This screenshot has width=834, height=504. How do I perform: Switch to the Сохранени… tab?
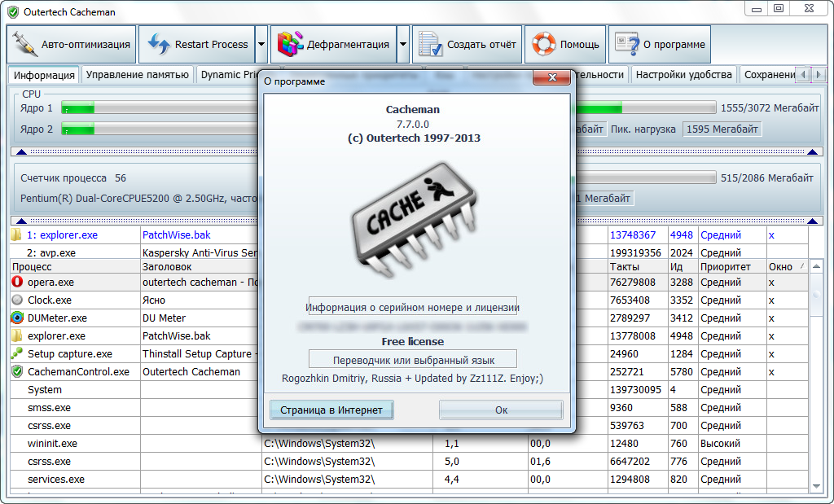[x=769, y=74]
